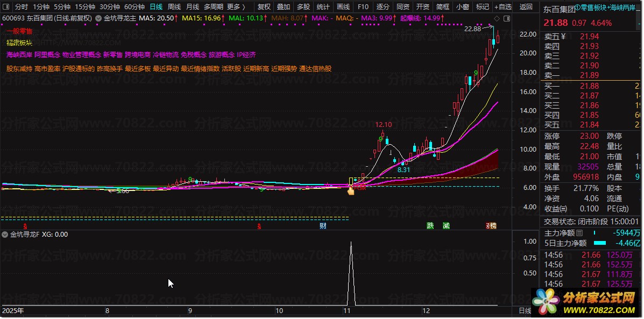The height and width of the screenshot is (319, 644).
Task: Click the 开资 toolbar button
Action: tap(423, 6)
